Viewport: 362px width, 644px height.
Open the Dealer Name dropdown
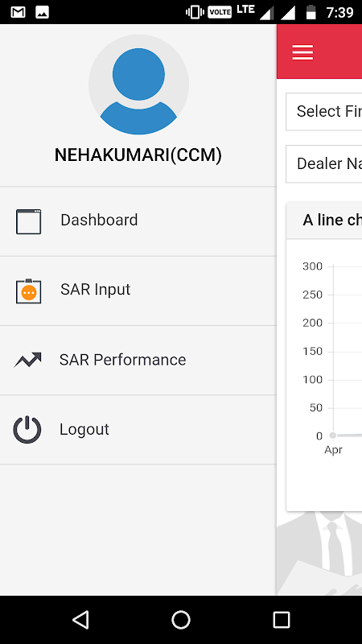click(324, 163)
